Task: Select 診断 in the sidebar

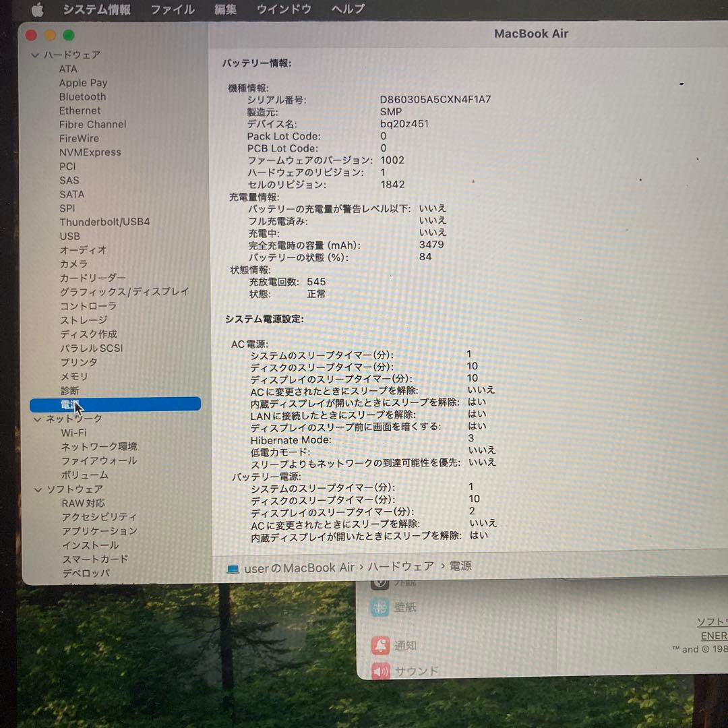Action: [71, 390]
